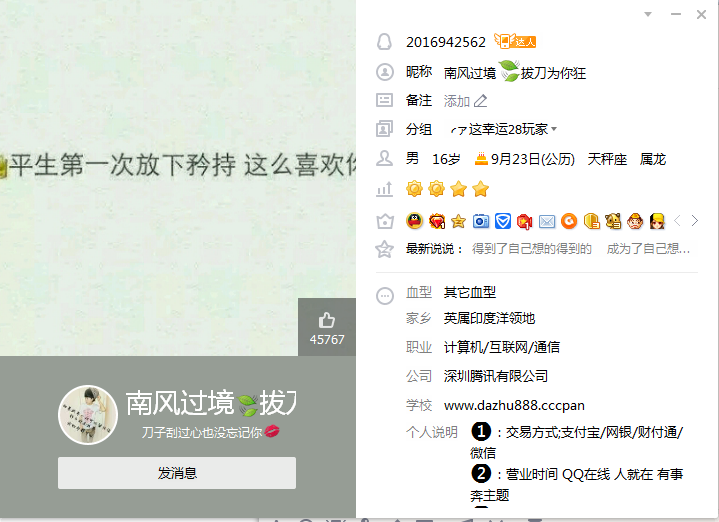Open the red diamond VIP badge icon
The image size is (719, 522).
click(437, 222)
